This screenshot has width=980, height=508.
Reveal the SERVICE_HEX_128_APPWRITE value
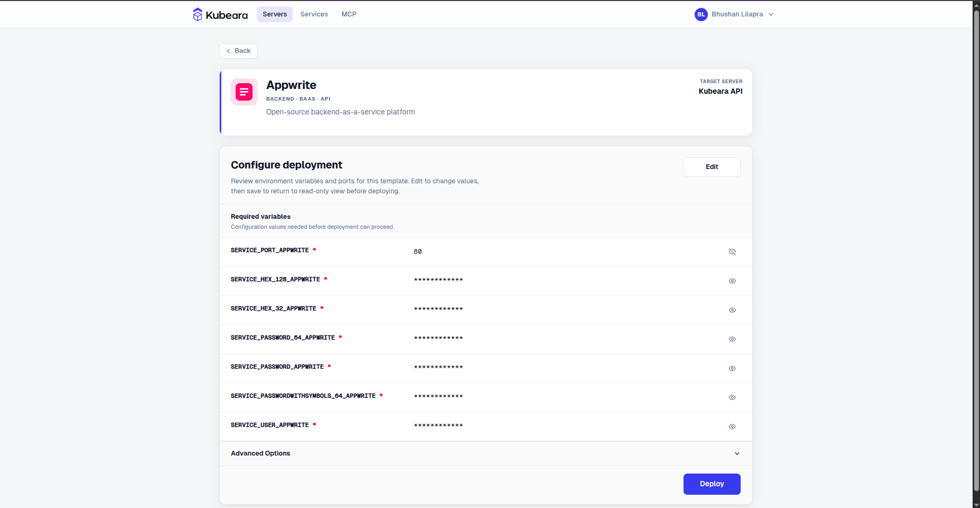(732, 281)
